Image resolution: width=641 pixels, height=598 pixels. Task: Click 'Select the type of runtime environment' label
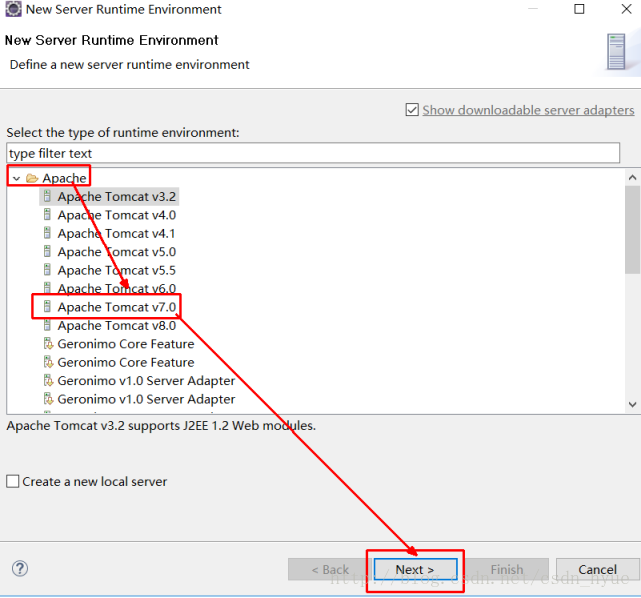[x=123, y=132]
